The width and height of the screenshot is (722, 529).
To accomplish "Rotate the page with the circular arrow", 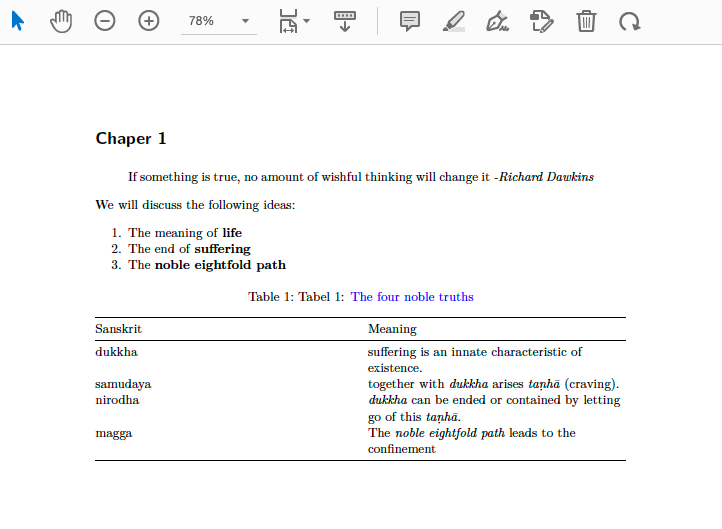I will point(629,21).
